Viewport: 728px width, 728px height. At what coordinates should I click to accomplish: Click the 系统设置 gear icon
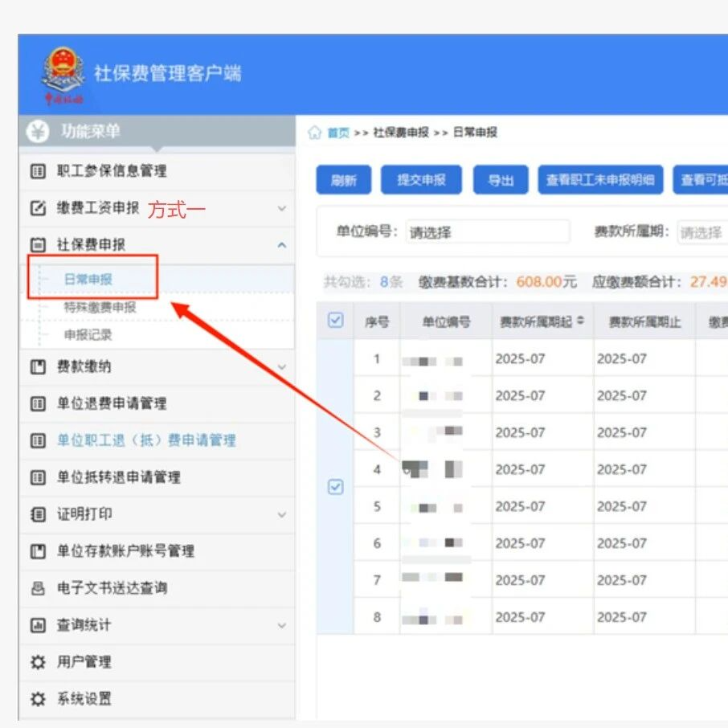(x=37, y=699)
